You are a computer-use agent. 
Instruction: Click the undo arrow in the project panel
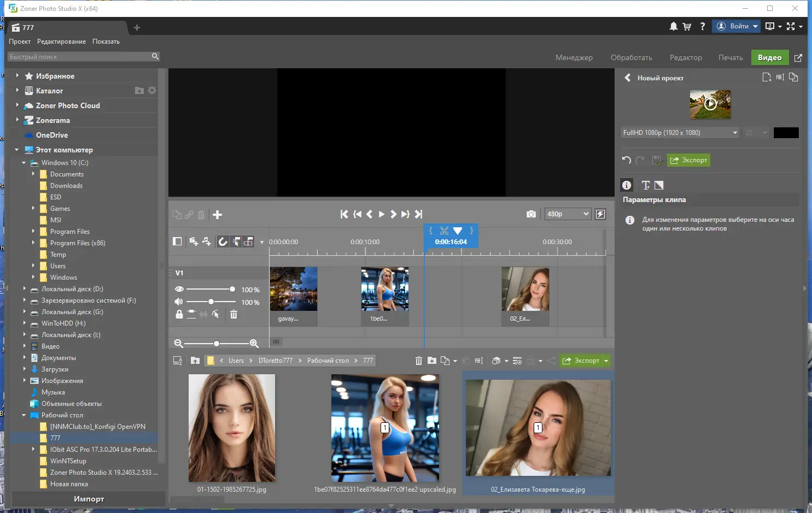point(627,160)
